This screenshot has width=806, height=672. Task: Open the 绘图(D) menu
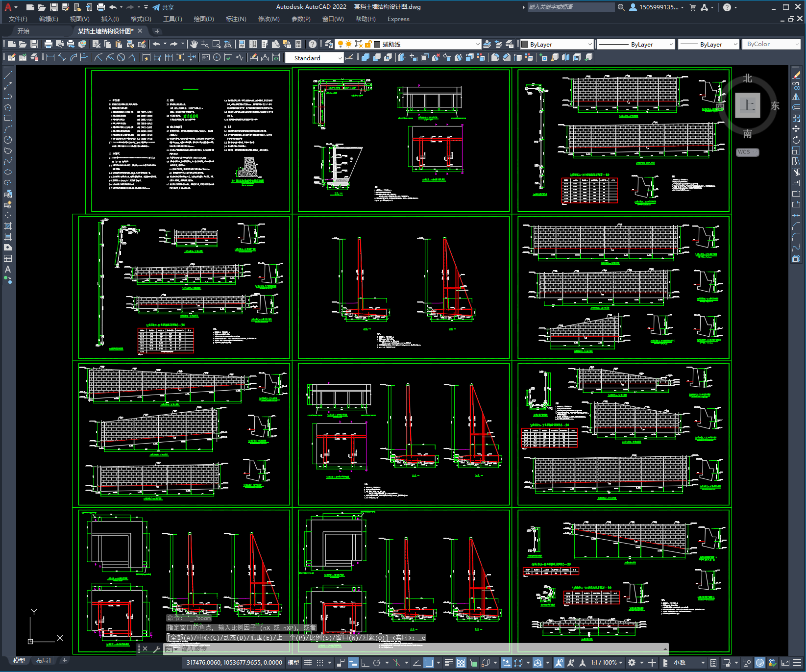pos(204,19)
